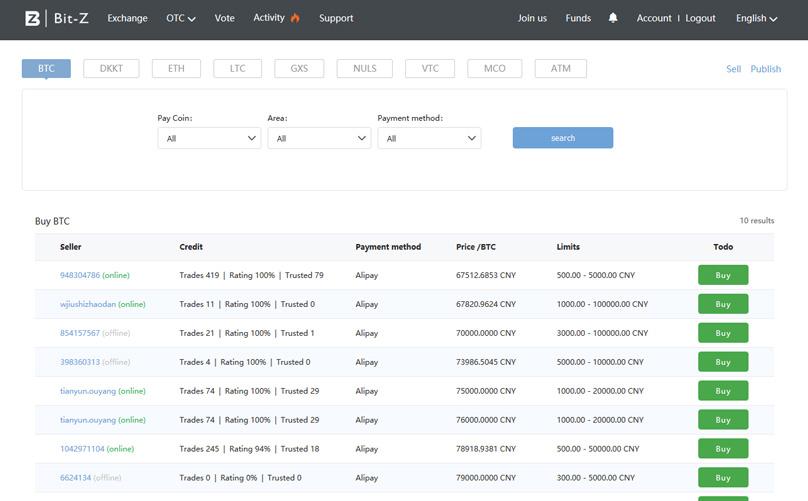Click the Sell link
Screen dimensions: 808x501
pyautogui.click(x=734, y=69)
